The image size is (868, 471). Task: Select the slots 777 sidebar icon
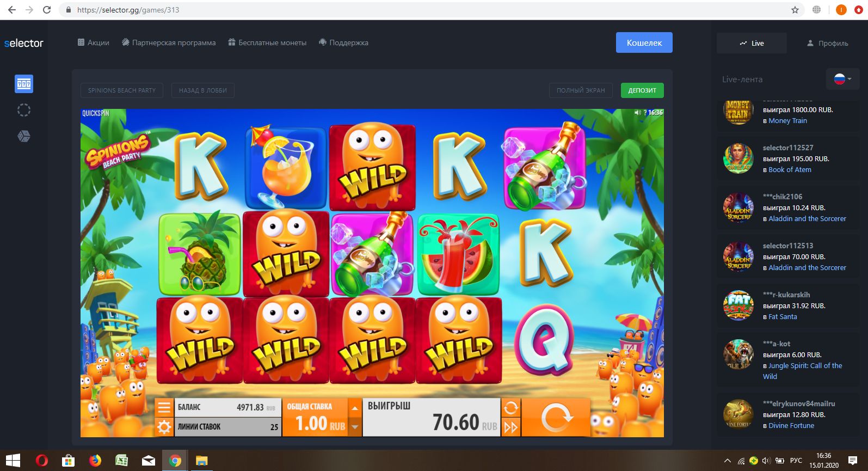[x=24, y=84]
